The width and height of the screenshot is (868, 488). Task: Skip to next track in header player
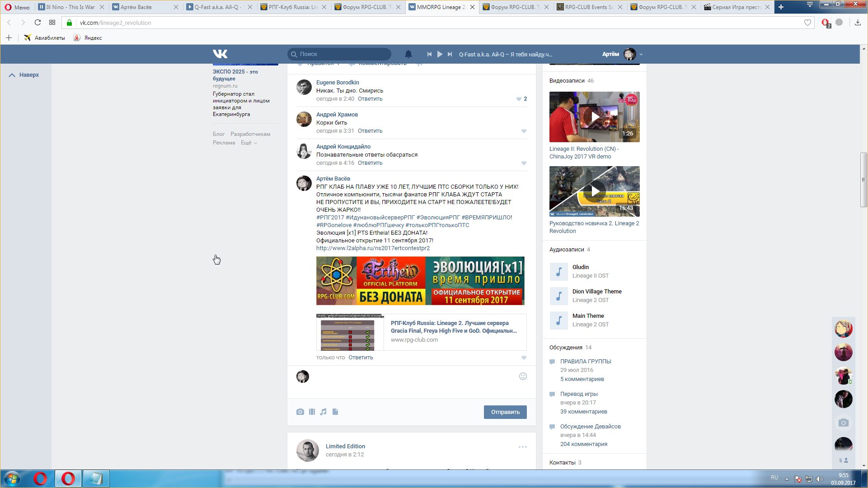point(450,54)
